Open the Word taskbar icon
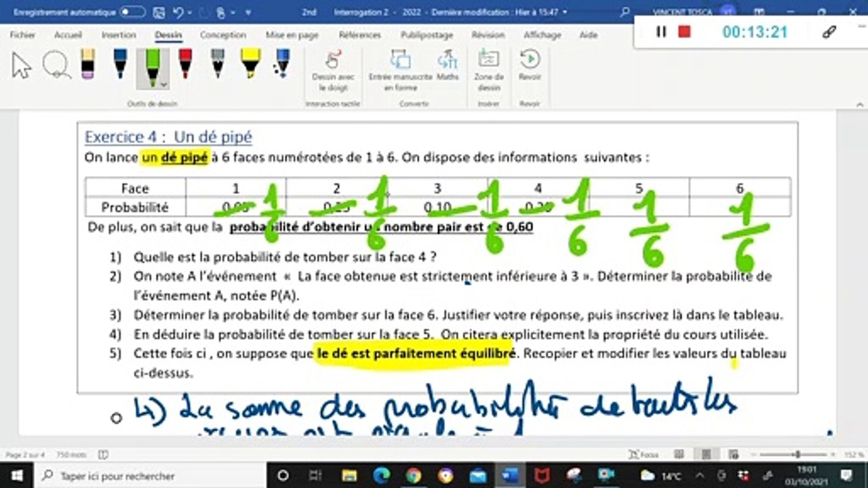The width and height of the screenshot is (868, 488). pyautogui.click(x=510, y=476)
